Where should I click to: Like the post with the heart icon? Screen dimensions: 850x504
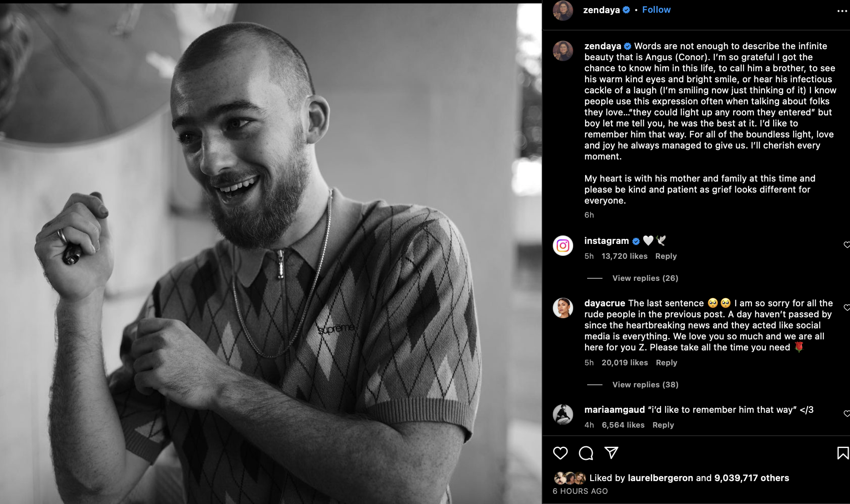pyautogui.click(x=560, y=453)
